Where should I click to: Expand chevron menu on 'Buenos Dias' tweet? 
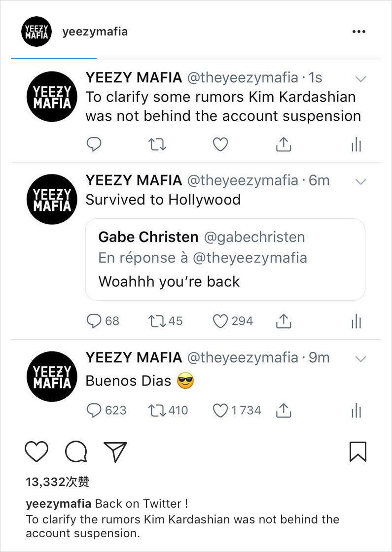coord(361,359)
